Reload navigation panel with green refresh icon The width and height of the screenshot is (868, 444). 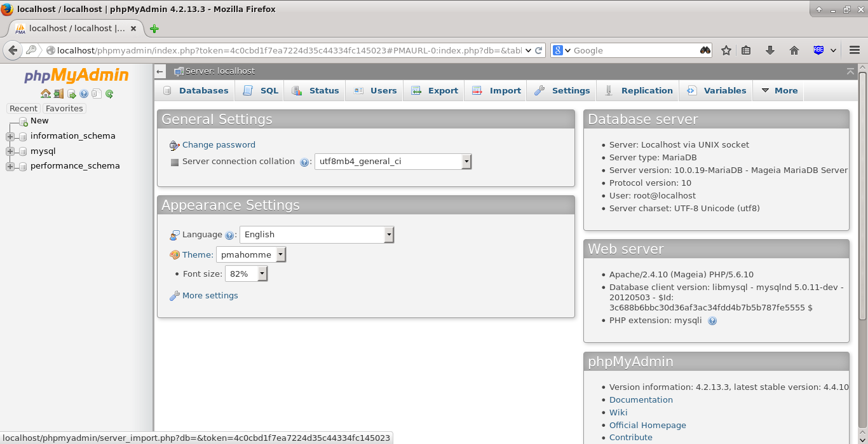pyautogui.click(x=109, y=94)
